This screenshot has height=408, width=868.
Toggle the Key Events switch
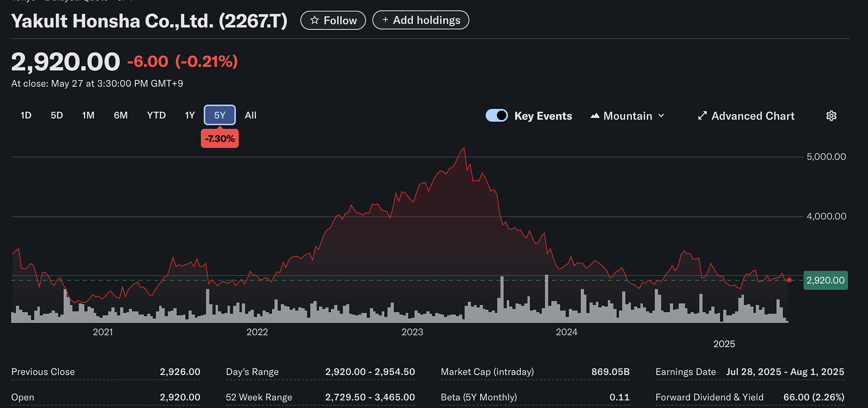point(496,116)
